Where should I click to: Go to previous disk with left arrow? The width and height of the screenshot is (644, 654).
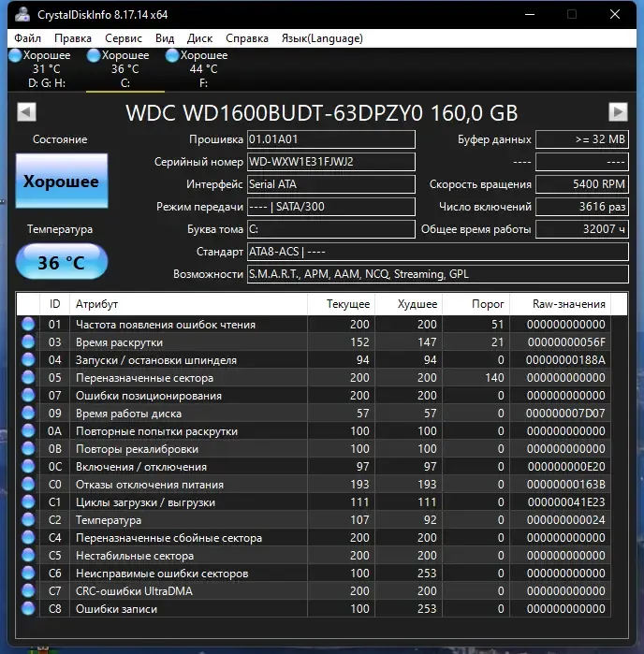click(x=27, y=111)
